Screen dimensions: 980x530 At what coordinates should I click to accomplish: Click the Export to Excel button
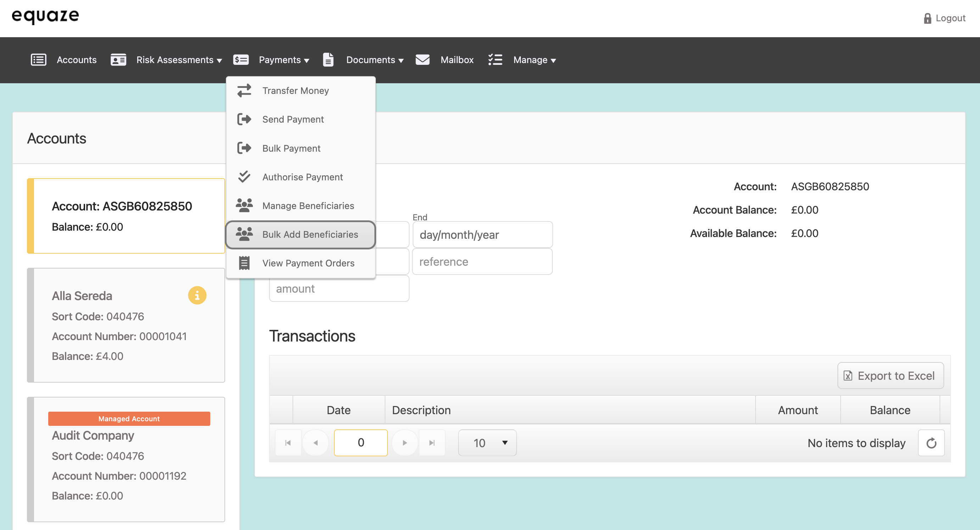point(890,376)
